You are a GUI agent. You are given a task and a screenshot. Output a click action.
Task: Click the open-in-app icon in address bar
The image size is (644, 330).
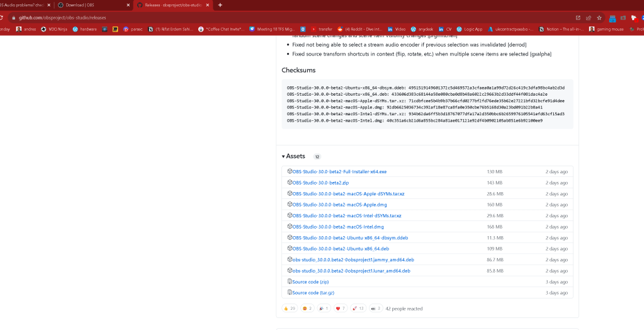(578, 18)
